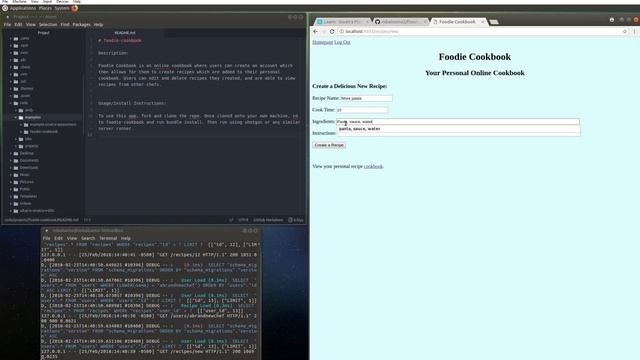Expand the Pictures folder arrow

coord(11,182)
